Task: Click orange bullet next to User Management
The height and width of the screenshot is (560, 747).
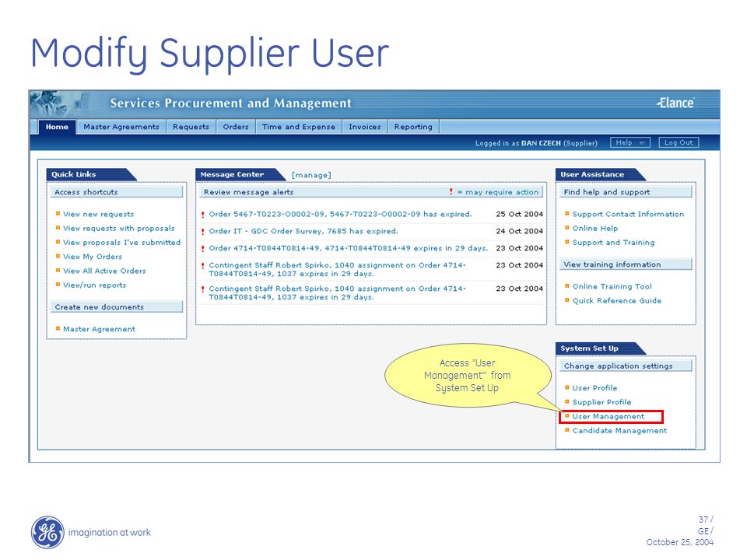Action: [567, 415]
